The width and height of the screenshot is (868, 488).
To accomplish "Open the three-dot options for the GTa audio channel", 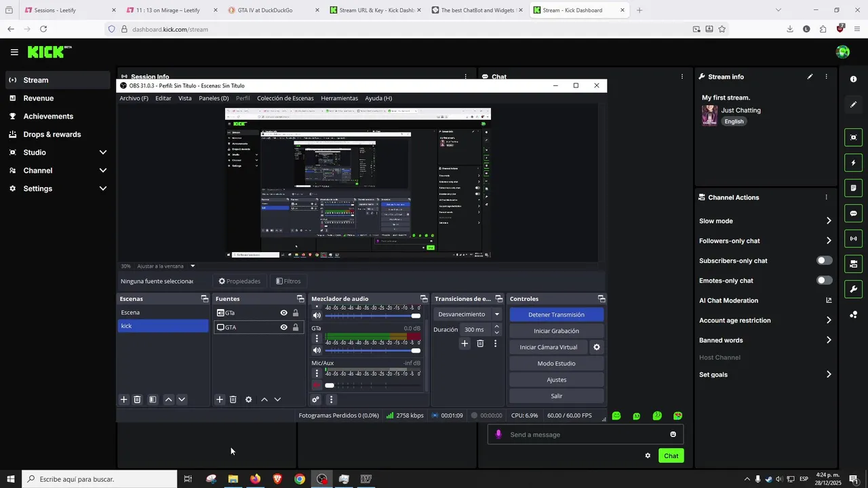I will [316, 338].
